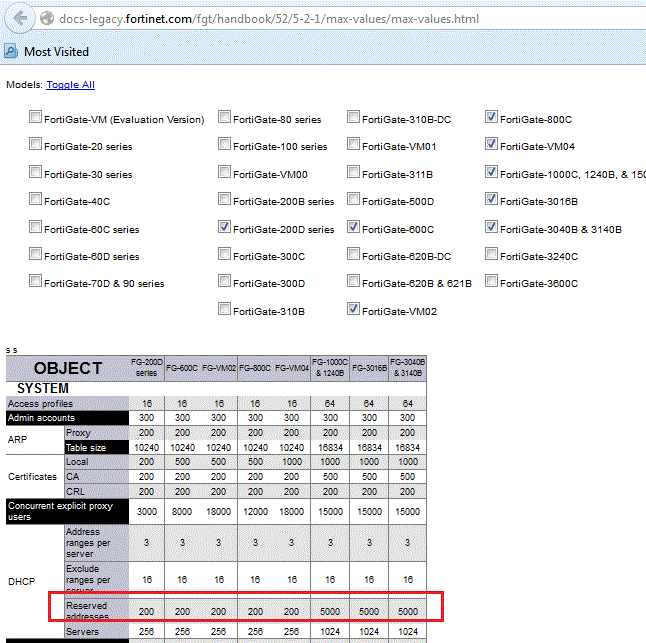Tick FortiGate-70D & 90 series checkbox
This screenshot has width=646, height=643.
(x=35, y=281)
